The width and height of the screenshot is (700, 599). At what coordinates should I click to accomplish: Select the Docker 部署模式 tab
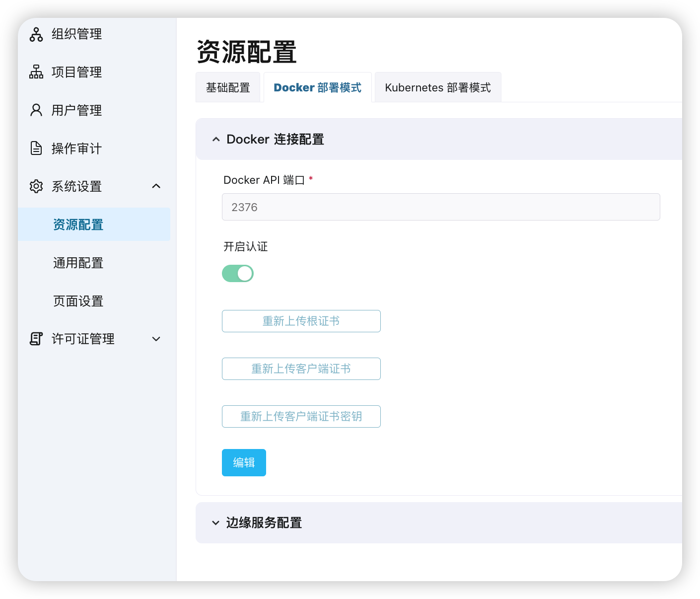(x=317, y=87)
